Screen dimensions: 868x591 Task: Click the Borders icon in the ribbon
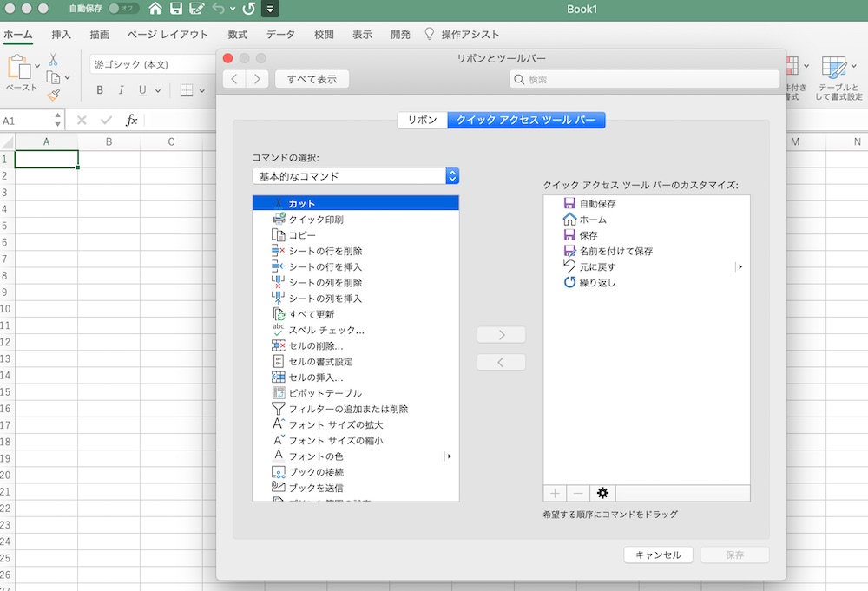(x=187, y=90)
